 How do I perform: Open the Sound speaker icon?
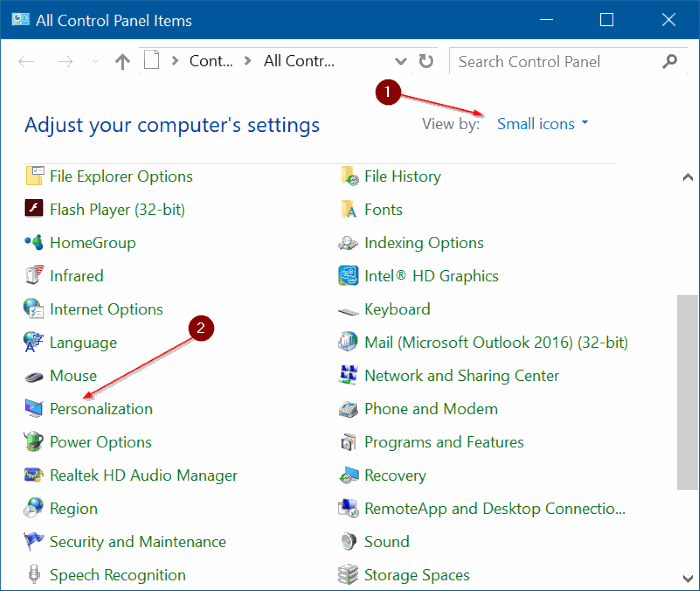click(348, 542)
